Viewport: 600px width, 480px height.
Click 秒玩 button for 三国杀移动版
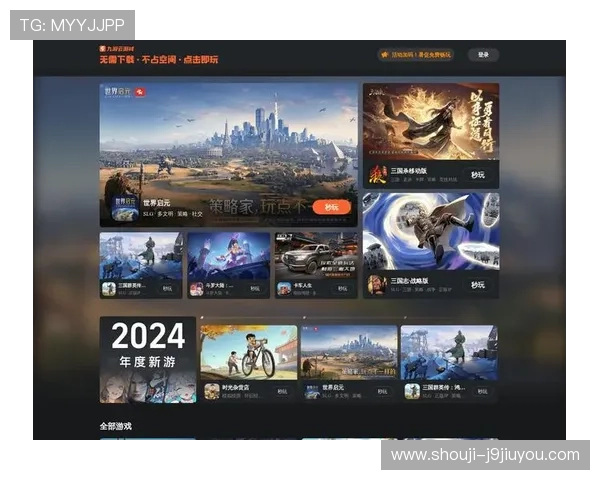(478, 175)
